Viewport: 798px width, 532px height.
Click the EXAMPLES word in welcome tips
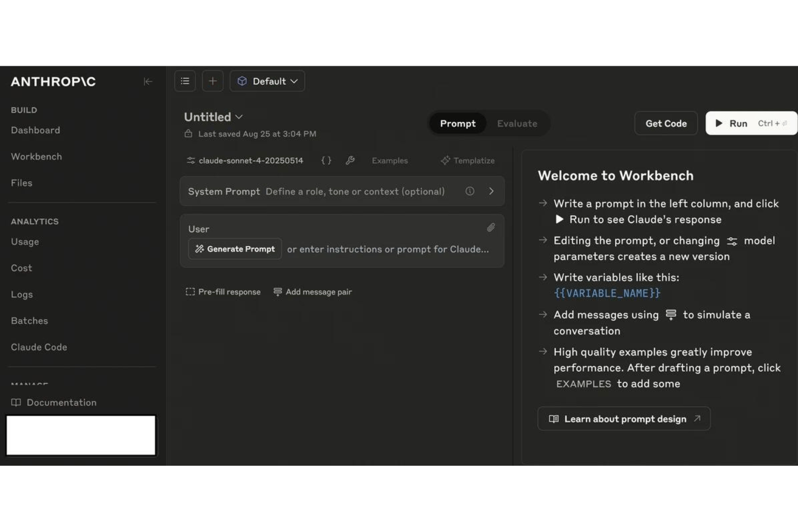pyautogui.click(x=583, y=384)
